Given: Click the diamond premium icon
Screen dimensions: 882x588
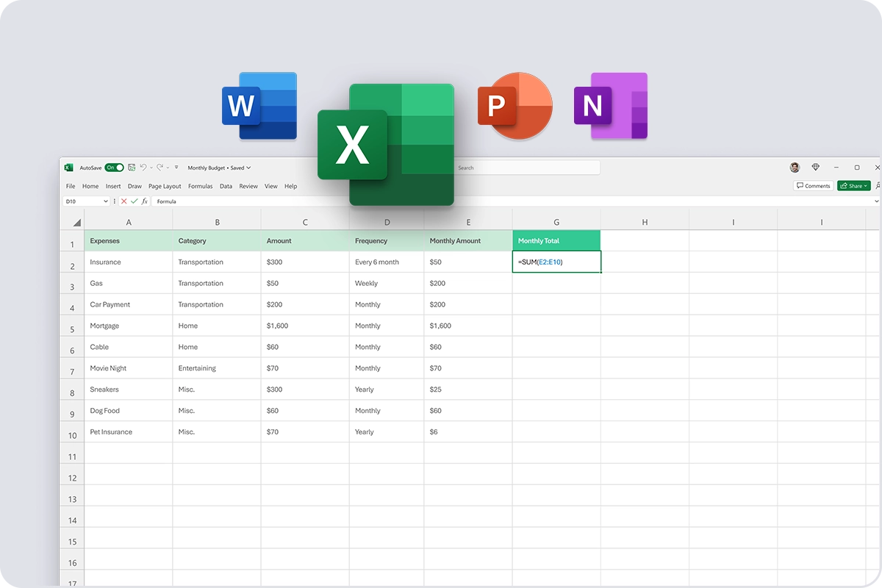Looking at the screenshot, I should tap(816, 168).
